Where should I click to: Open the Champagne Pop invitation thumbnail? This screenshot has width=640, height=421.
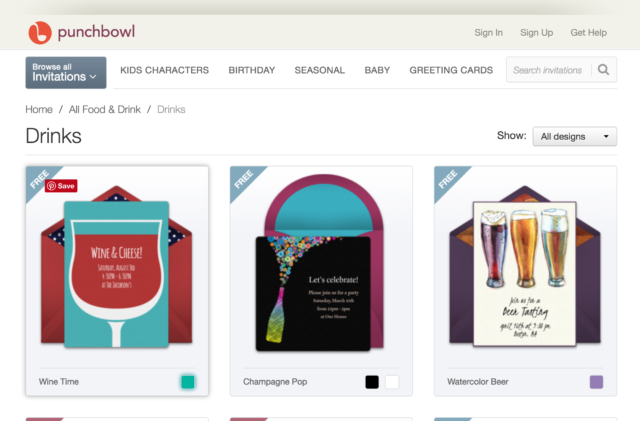click(x=321, y=263)
